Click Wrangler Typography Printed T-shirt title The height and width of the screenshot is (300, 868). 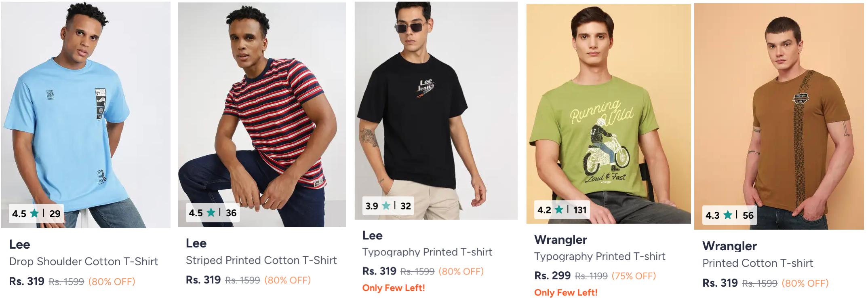[600, 256]
